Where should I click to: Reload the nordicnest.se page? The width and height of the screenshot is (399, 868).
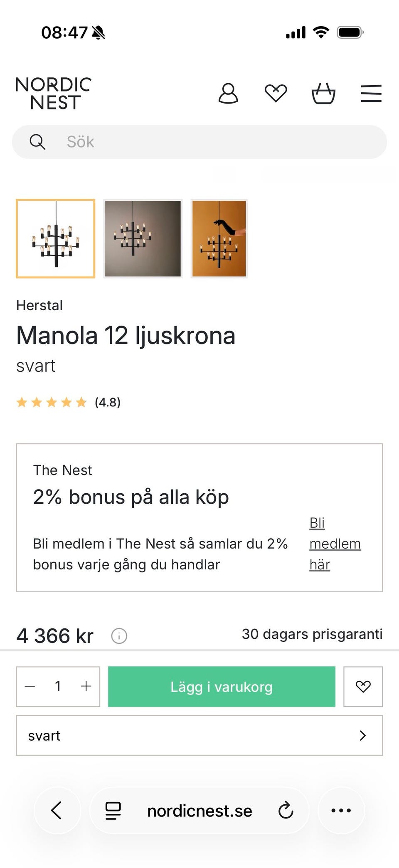click(x=286, y=810)
